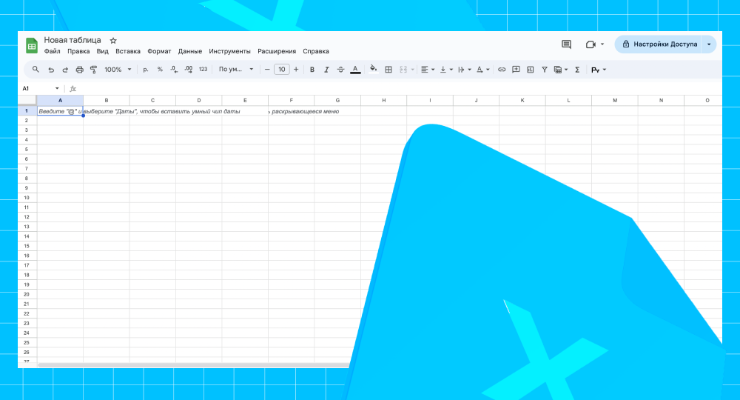Click the sigma functions icon
This screenshot has height=400, width=740.
(x=577, y=70)
